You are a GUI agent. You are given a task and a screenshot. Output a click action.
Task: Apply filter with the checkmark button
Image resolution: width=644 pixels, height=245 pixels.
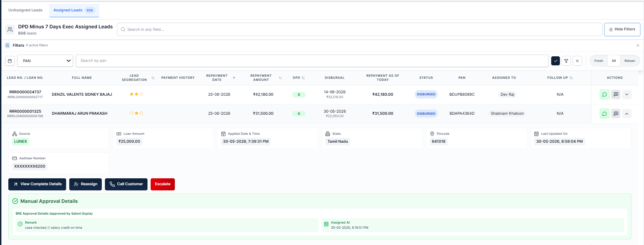555,61
